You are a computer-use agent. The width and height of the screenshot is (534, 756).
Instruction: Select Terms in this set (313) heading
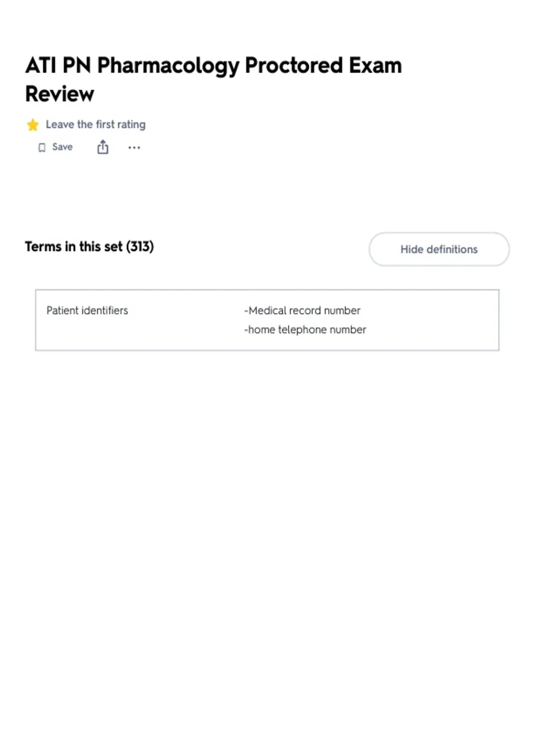(x=89, y=246)
